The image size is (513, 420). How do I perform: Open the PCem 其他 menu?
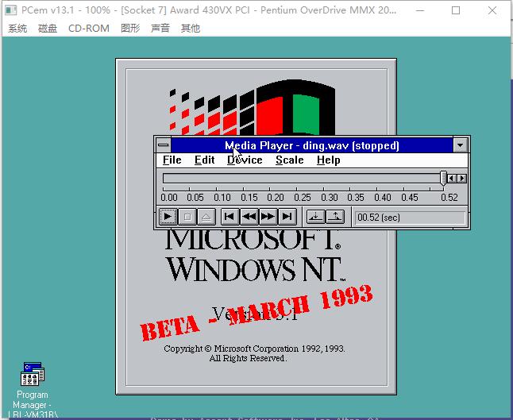191,29
